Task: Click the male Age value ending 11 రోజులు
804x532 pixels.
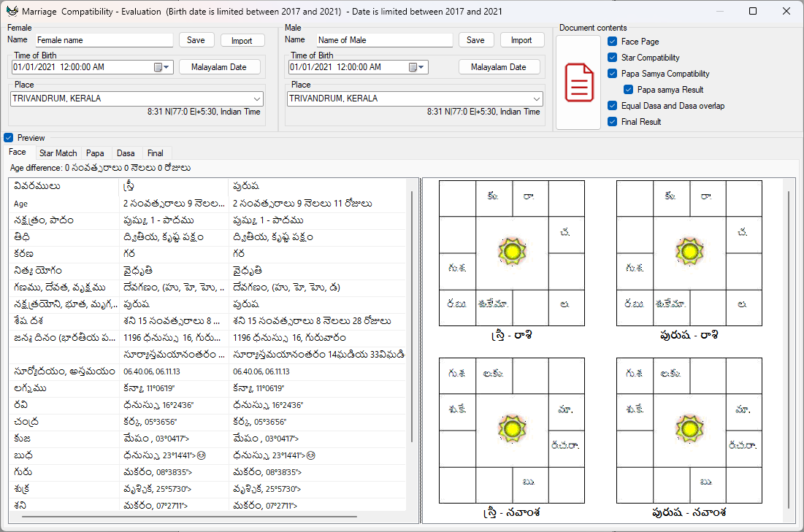Action: [x=302, y=204]
